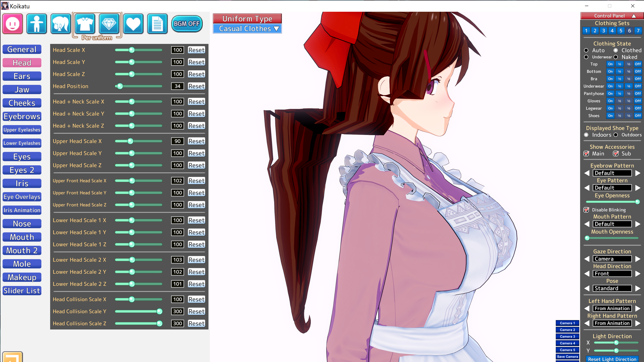Previous Eye Pattern left arrow
The width and height of the screenshot is (644, 362).
[587, 188]
